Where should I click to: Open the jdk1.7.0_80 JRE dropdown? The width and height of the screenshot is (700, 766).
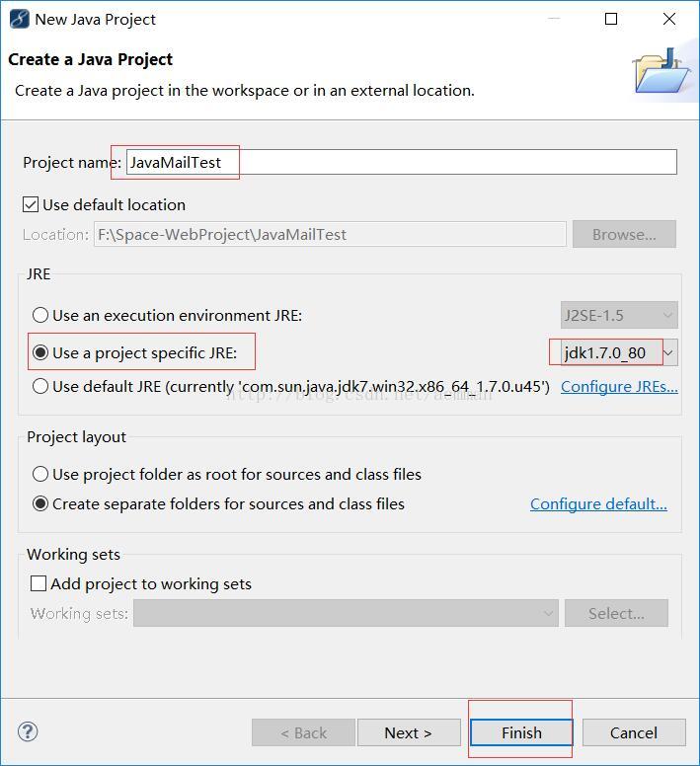619,352
